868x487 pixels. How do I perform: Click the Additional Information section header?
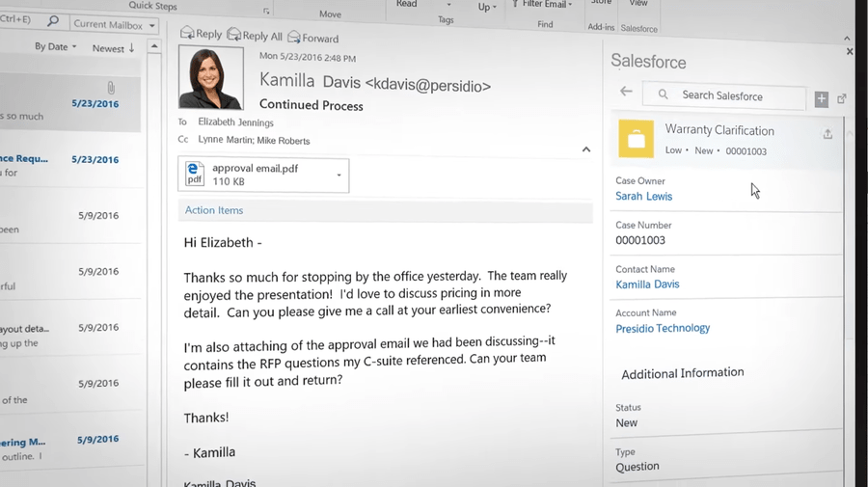[x=683, y=373]
